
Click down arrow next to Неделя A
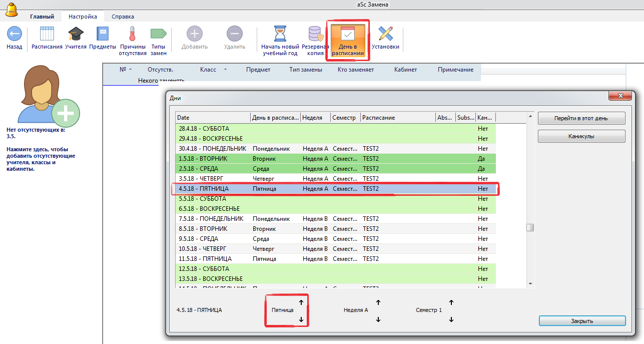point(378,319)
